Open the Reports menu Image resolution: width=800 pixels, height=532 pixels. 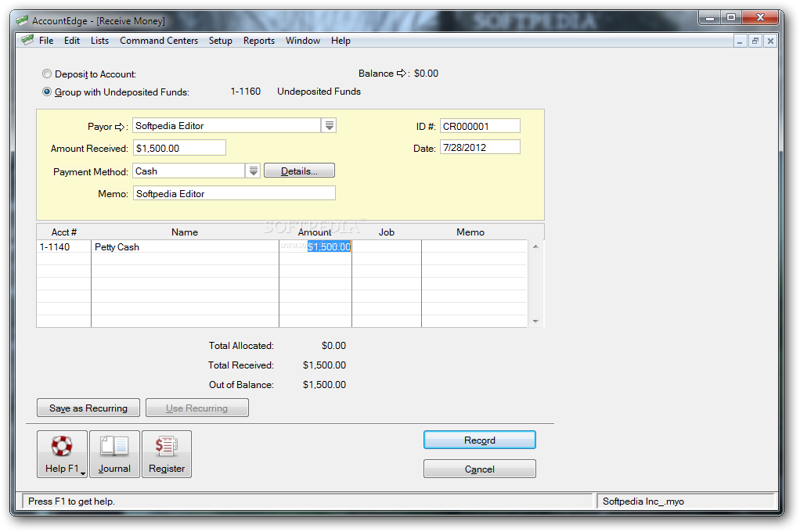(258, 41)
